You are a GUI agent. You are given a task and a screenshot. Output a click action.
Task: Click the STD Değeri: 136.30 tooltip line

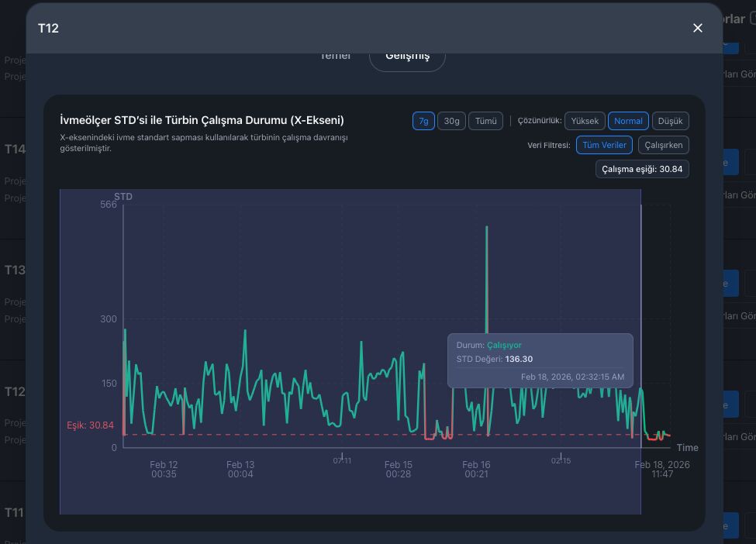[494, 359]
